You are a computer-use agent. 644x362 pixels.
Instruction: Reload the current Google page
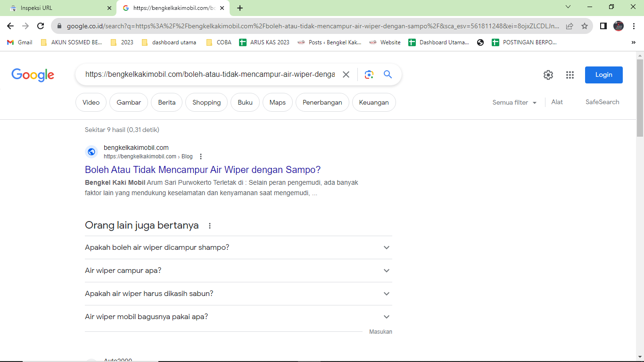tap(41, 26)
